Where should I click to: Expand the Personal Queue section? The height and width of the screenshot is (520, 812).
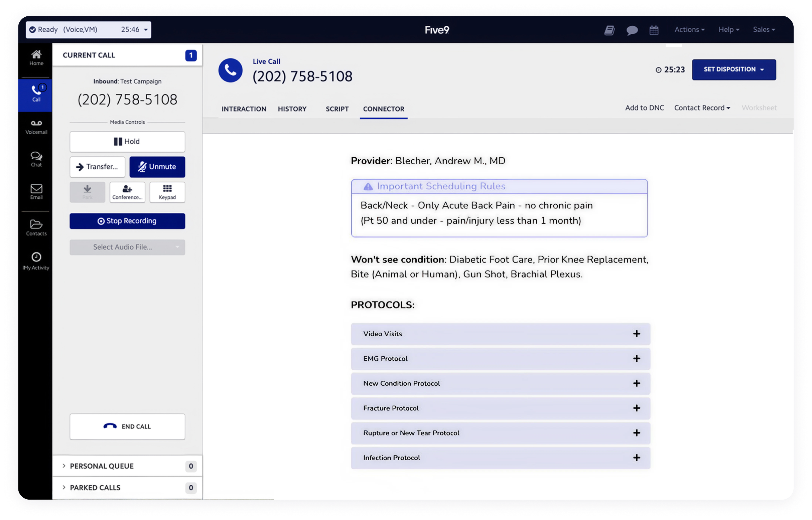101,466
